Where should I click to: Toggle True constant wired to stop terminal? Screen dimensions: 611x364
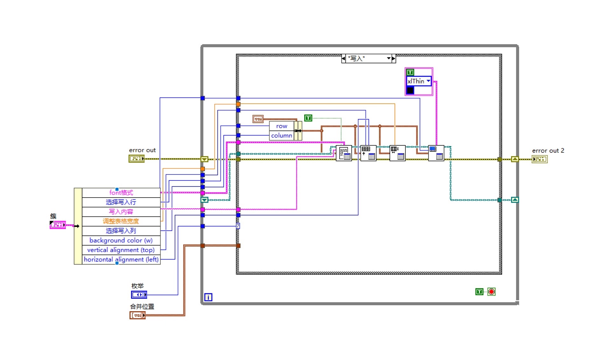(479, 292)
